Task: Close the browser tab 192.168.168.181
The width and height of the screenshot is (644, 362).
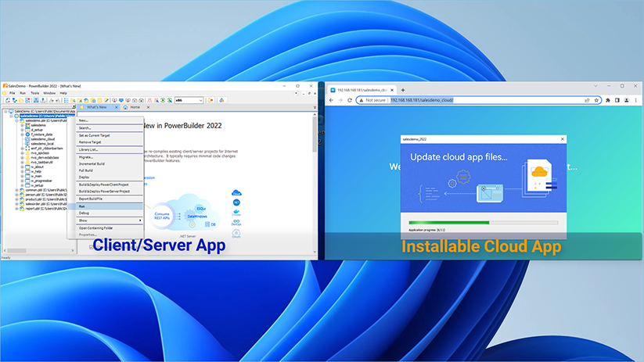Action: (x=392, y=90)
